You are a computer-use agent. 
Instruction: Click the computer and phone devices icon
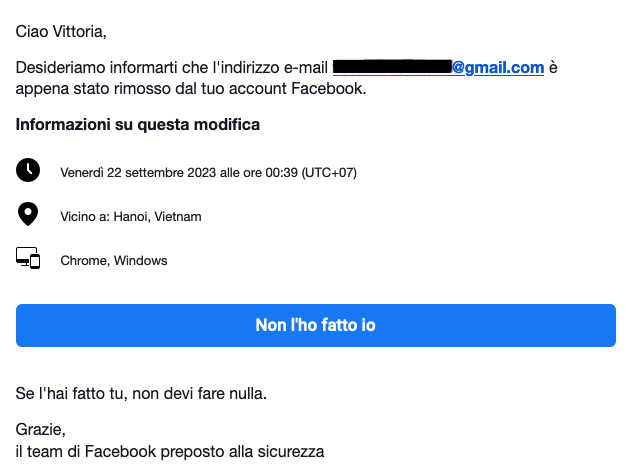(28, 258)
